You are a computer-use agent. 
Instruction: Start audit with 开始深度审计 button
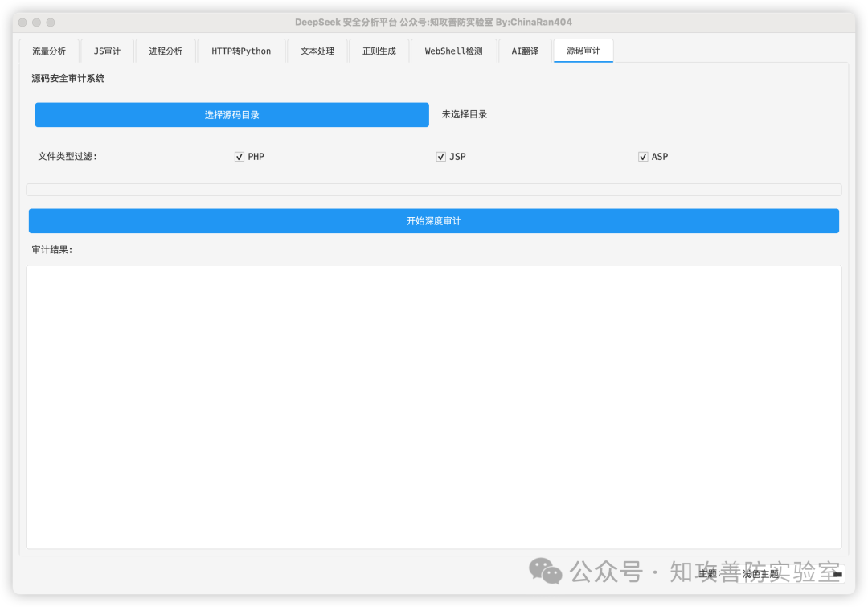[434, 221]
